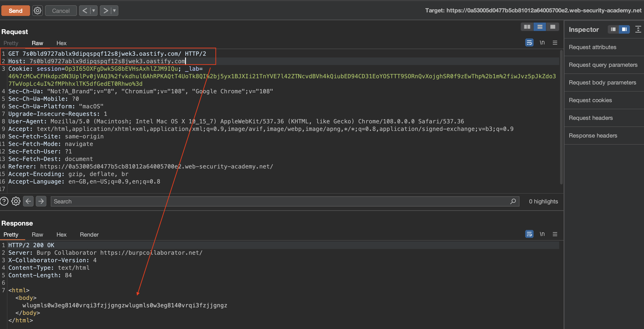Screen dimensions: 644x329
Task: Click the request search help question icon
Action: 4,201
